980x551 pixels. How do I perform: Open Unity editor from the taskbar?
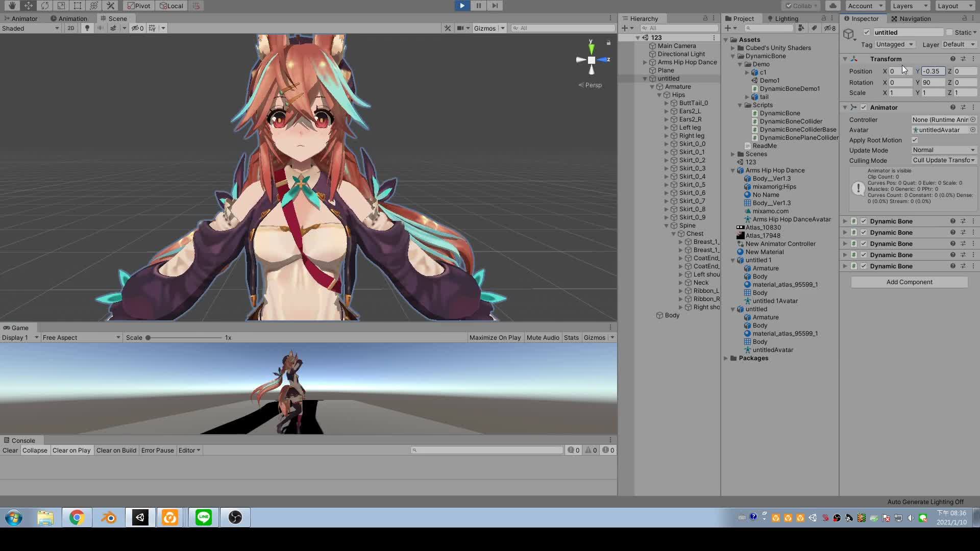140,517
